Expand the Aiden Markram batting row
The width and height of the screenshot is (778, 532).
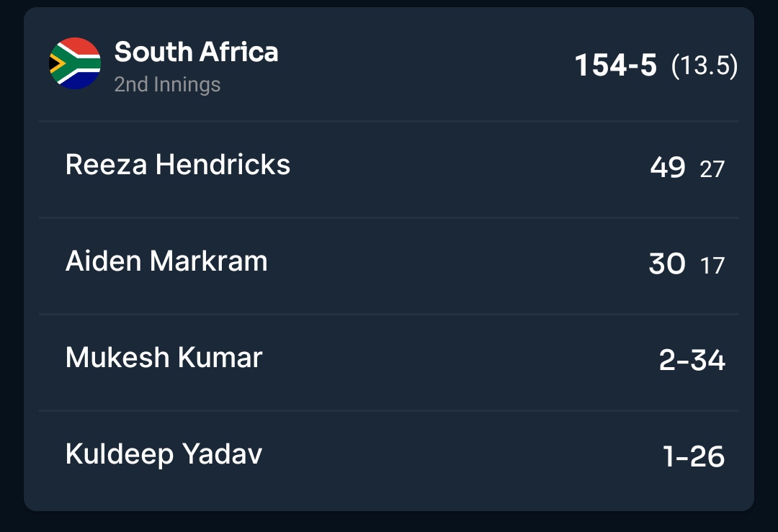pyautogui.click(x=389, y=263)
